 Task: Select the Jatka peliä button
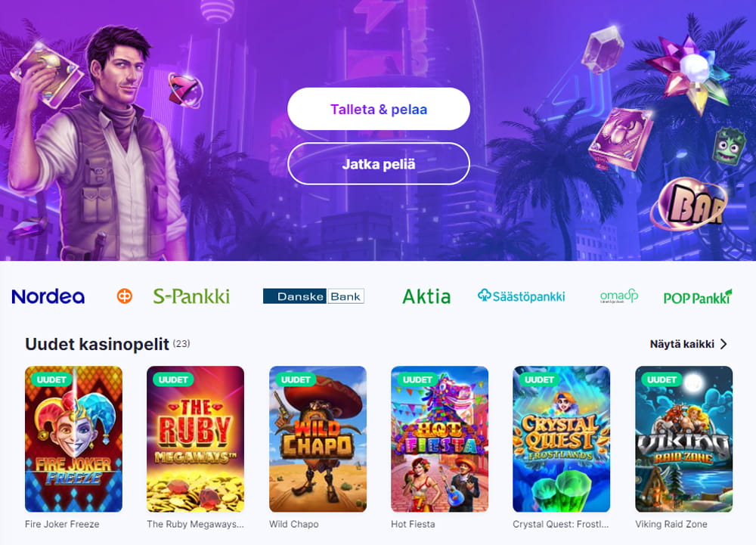[379, 164]
